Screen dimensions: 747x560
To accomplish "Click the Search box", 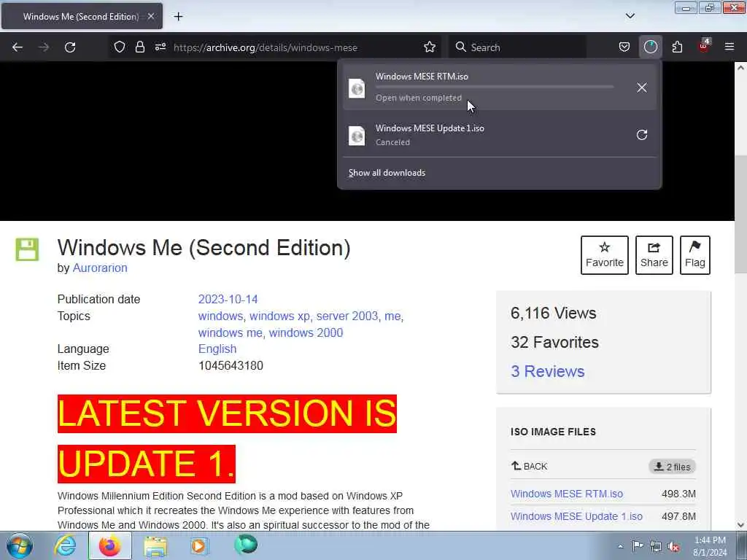I will click(x=519, y=47).
